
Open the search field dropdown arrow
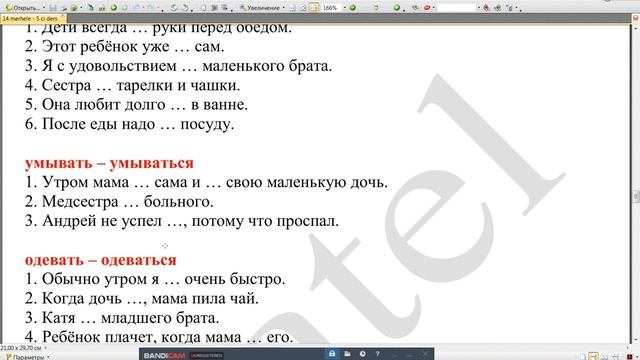pos(479,7)
